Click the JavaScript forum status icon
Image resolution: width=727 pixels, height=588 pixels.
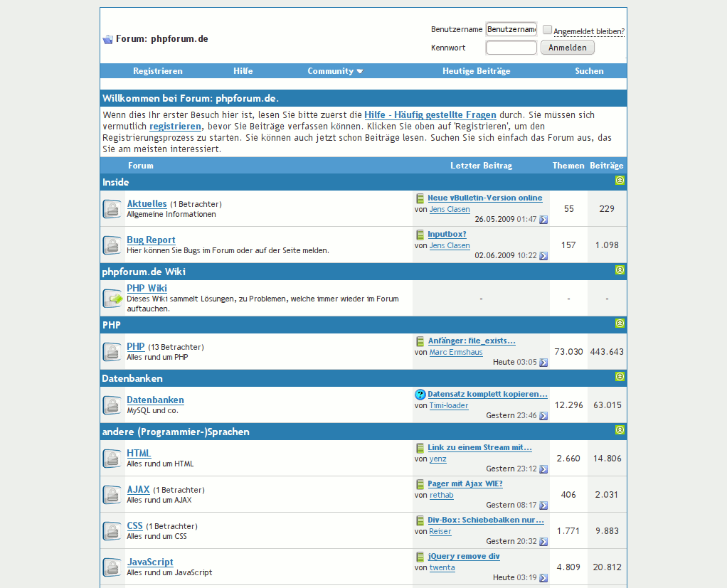click(112, 567)
